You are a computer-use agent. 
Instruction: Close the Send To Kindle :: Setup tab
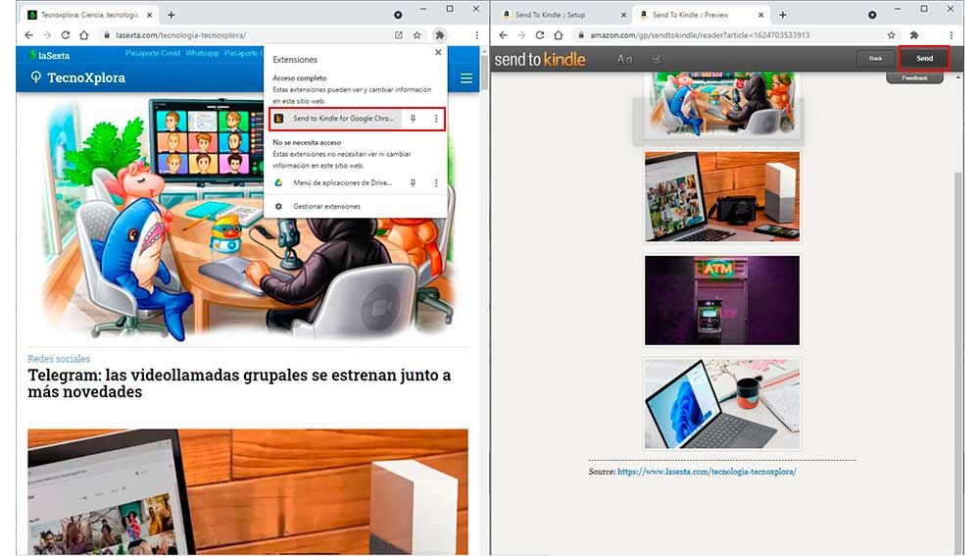(x=623, y=15)
